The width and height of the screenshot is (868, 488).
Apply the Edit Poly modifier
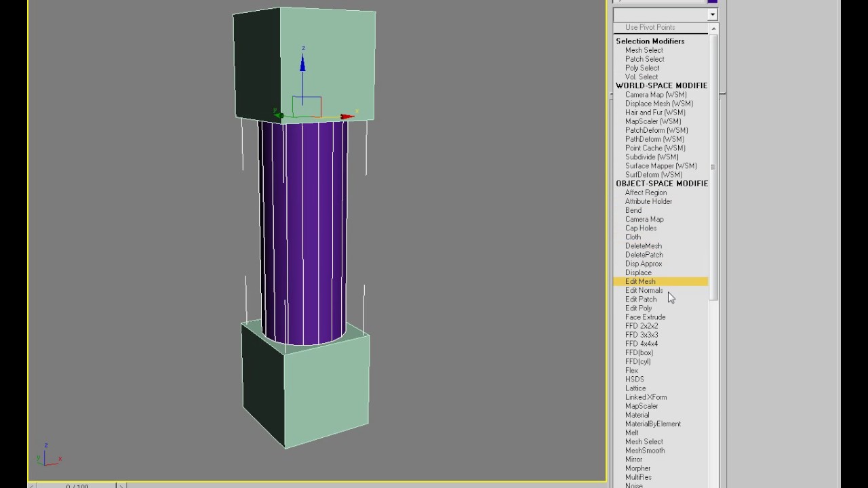point(638,308)
